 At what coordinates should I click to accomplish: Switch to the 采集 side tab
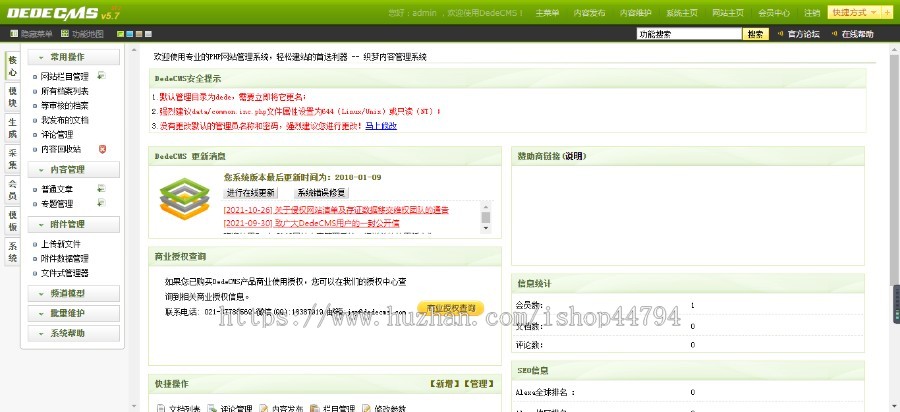pos(13,158)
